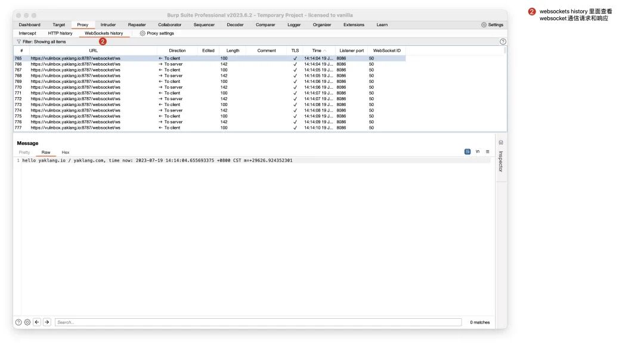Click the Proxy settings gear icon

143,33
